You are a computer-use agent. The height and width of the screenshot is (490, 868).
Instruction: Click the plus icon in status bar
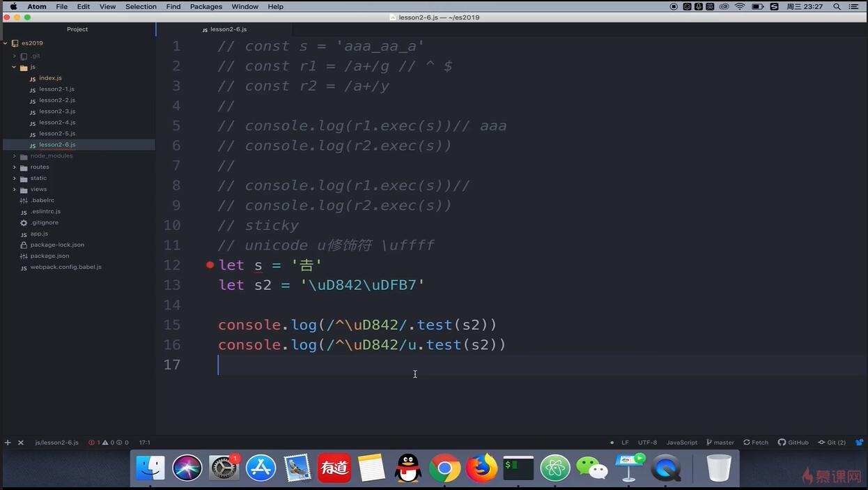tap(8, 443)
